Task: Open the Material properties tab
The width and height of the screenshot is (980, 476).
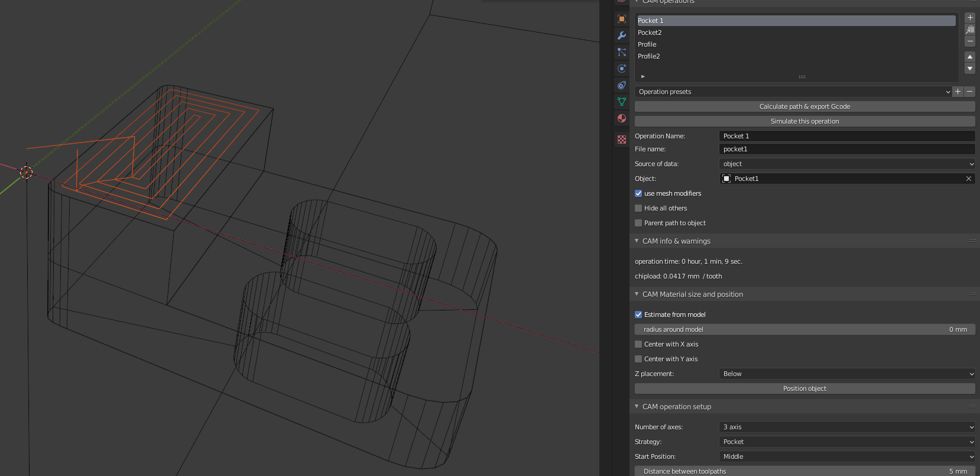Action: (621, 118)
